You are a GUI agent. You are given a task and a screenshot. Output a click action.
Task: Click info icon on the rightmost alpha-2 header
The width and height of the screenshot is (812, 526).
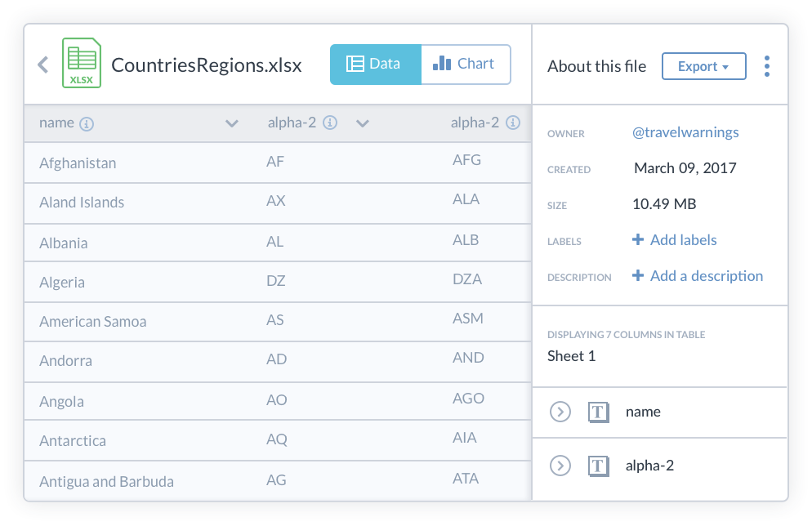point(513,123)
